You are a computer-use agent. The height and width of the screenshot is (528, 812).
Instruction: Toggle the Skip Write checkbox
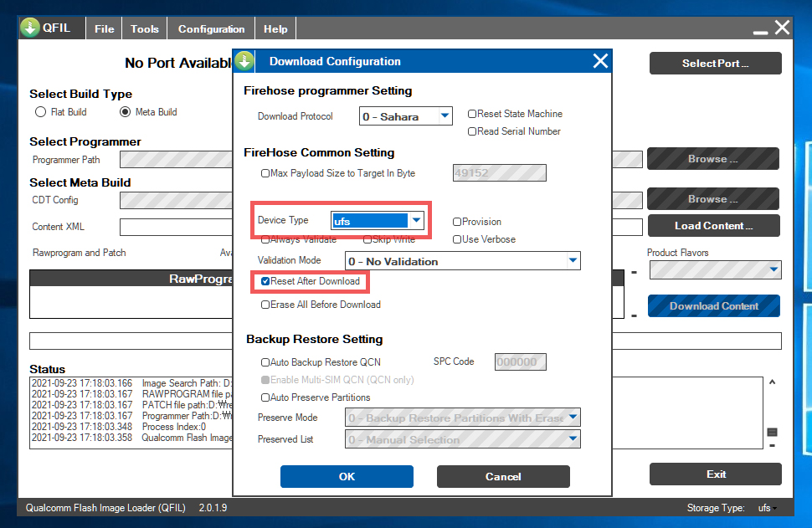click(367, 239)
